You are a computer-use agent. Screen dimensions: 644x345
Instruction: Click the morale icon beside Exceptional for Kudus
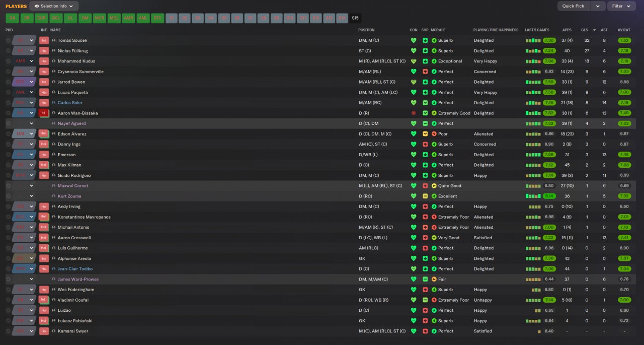(434, 61)
